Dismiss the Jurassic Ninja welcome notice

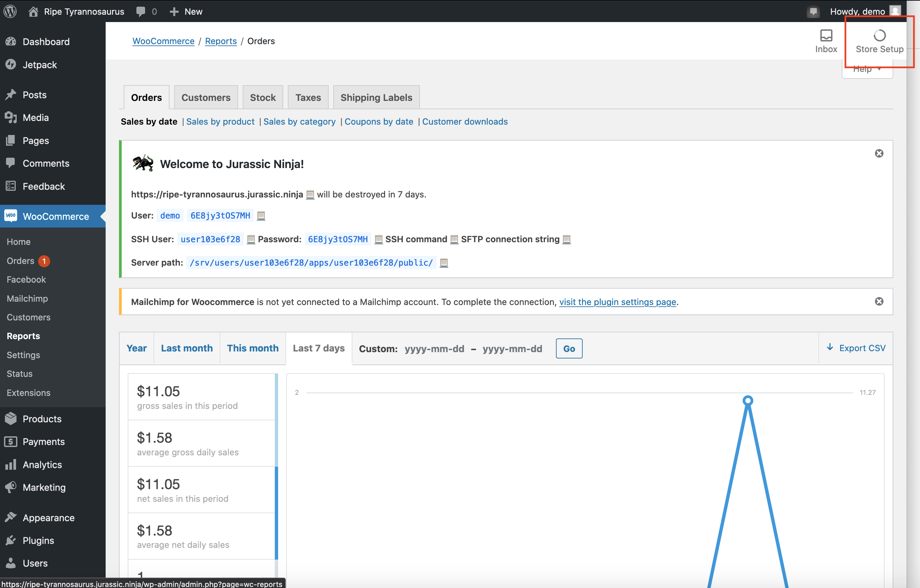(879, 153)
